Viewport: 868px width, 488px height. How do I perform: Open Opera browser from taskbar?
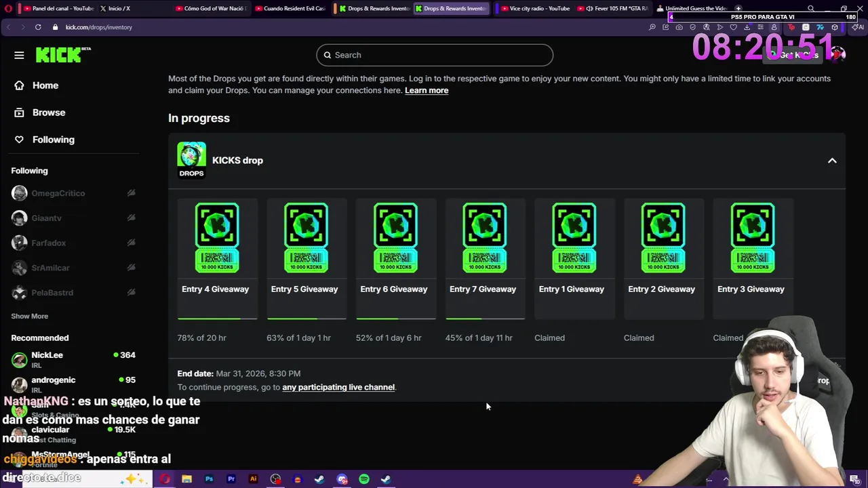pyautogui.click(x=165, y=479)
